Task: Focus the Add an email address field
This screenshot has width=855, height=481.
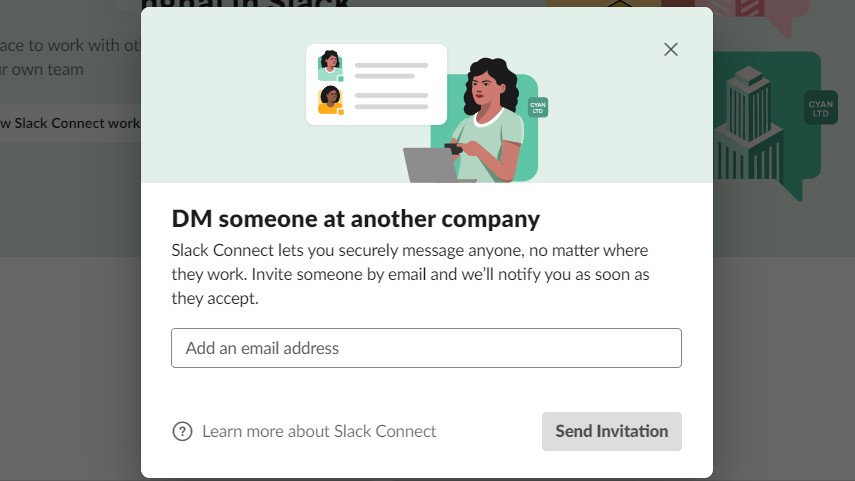Action: pos(426,348)
